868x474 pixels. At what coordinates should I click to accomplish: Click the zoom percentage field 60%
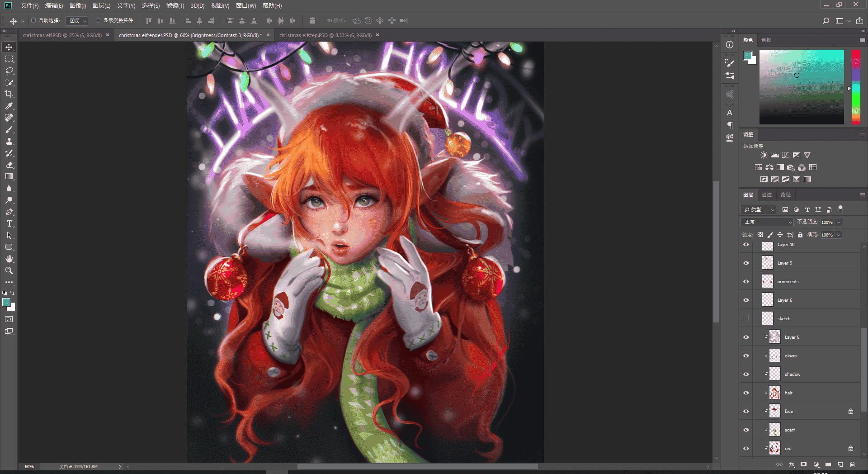click(x=29, y=466)
